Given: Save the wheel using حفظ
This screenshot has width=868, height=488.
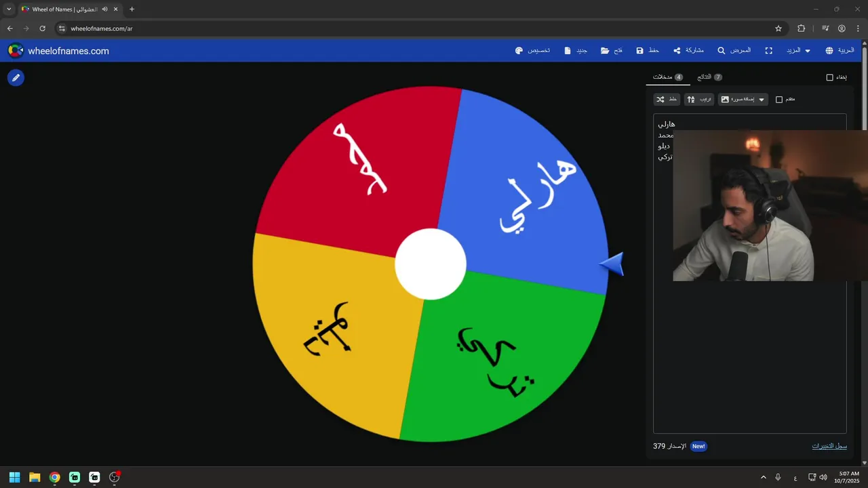Looking at the screenshot, I should [x=648, y=51].
